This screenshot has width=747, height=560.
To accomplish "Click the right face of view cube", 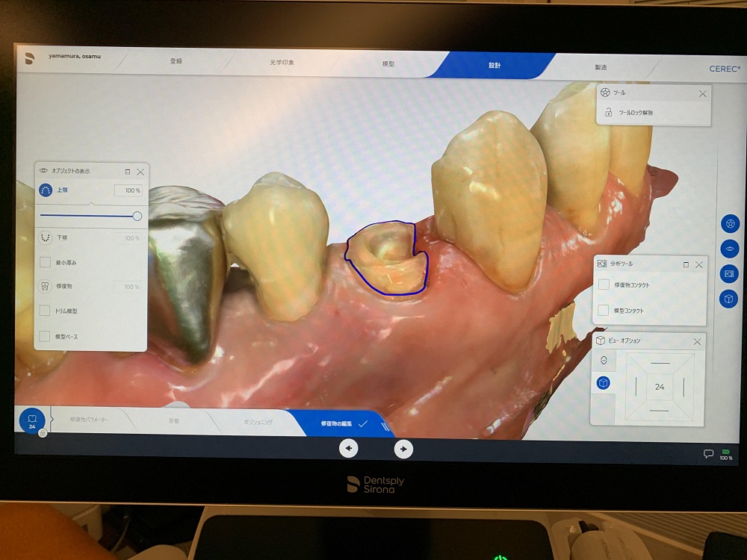I will [x=684, y=387].
